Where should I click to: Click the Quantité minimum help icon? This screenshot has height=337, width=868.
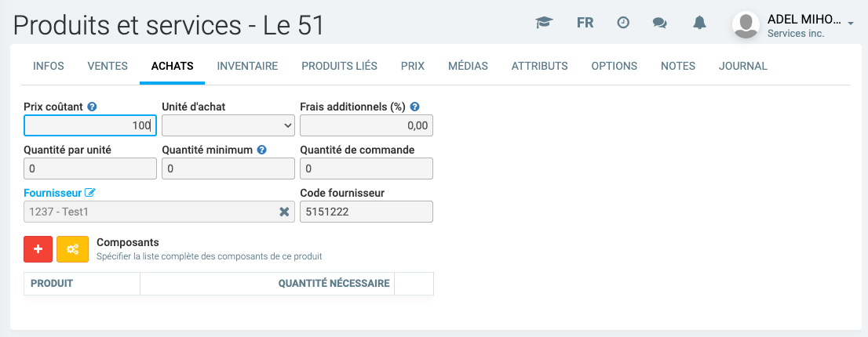[x=261, y=150]
